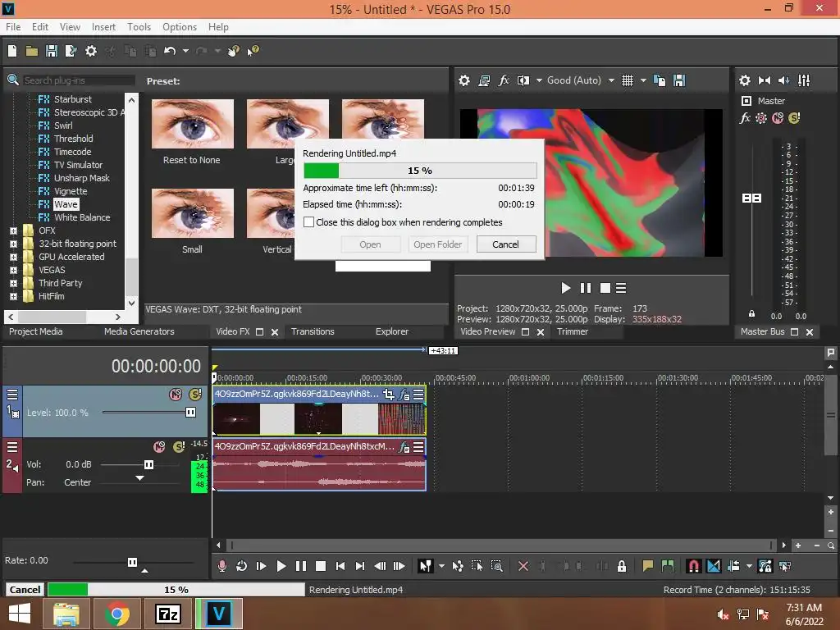Toggle Solo on audio track 2

tap(179, 447)
